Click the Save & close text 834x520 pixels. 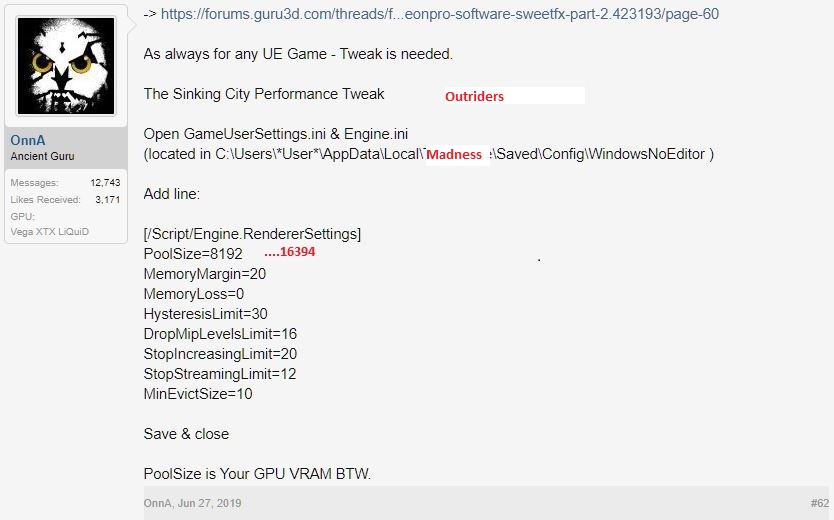(x=186, y=434)
